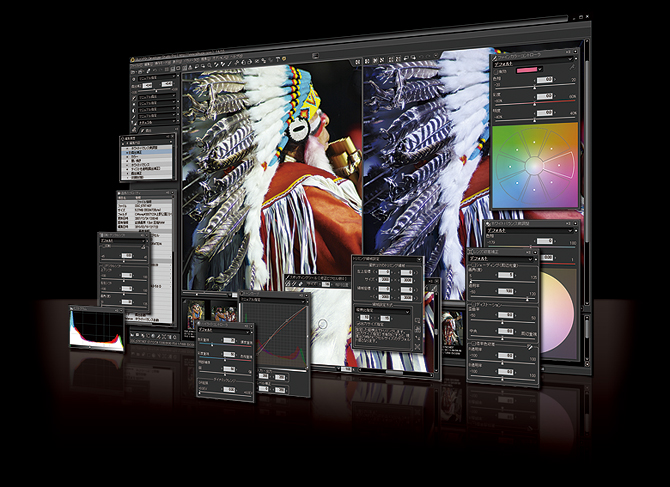Open the File menu in the menu bar
Viewport: 670px width, 487px height.
point(136,65)
